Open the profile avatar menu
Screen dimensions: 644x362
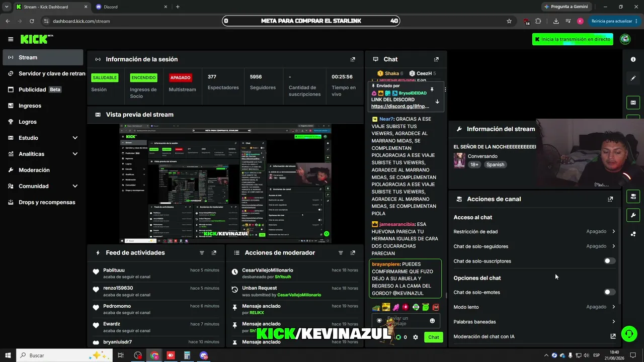(x=625, y=39)
